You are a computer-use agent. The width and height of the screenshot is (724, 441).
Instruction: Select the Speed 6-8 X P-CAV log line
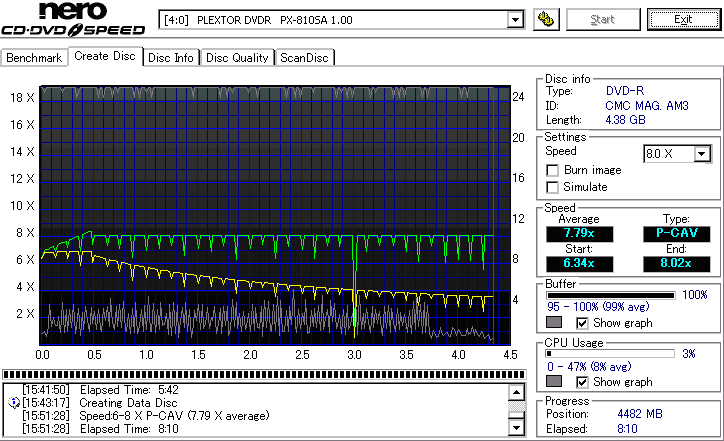[150, 415]
